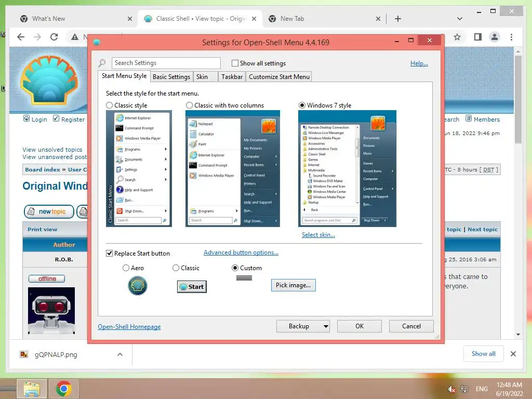
Task: Click the Chrome icon in the taskbar
Action: click(64, 389)
